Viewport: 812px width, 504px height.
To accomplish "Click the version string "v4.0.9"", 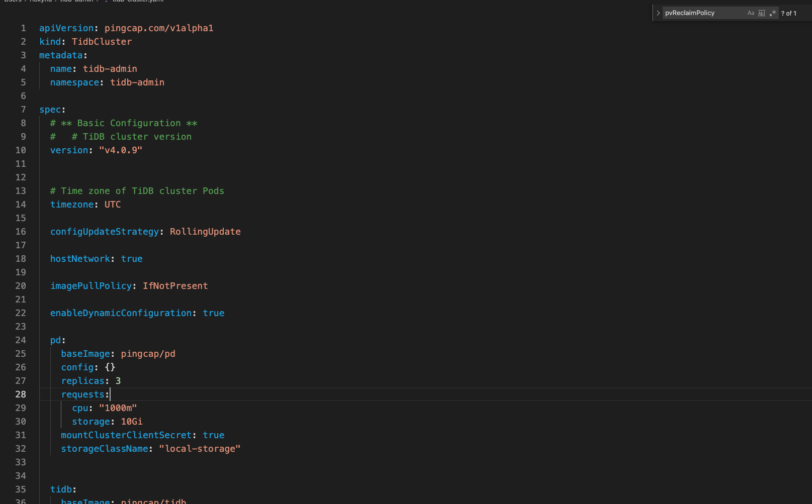I will (121, 150).
